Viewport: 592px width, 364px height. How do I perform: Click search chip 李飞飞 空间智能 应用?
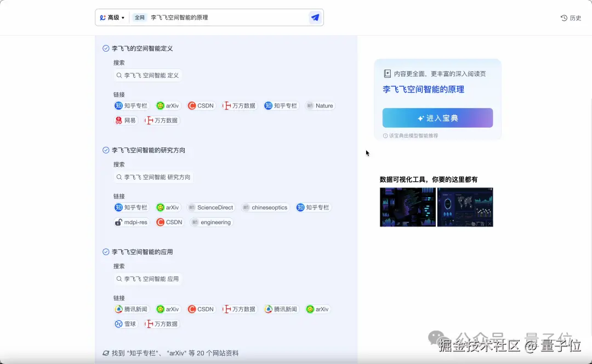pos(147,278)
